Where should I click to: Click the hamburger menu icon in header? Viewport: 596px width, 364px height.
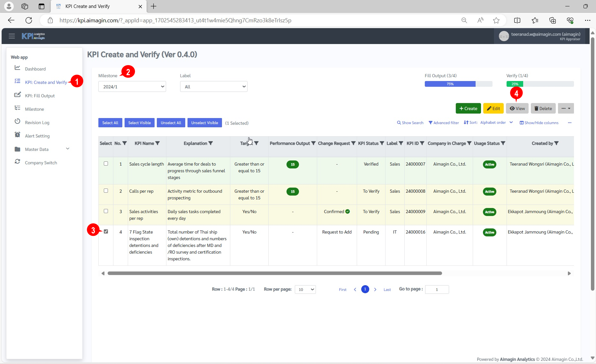(x=12, y=36)
